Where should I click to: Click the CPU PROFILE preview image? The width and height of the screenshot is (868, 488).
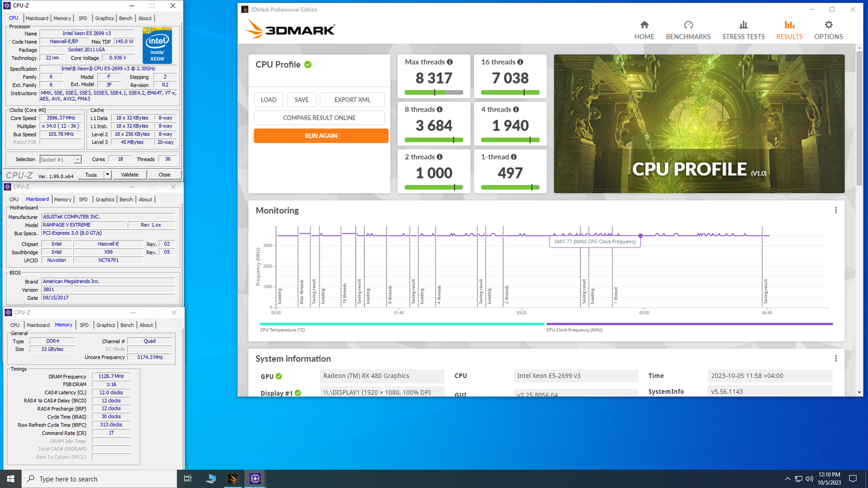click(699, 124)
